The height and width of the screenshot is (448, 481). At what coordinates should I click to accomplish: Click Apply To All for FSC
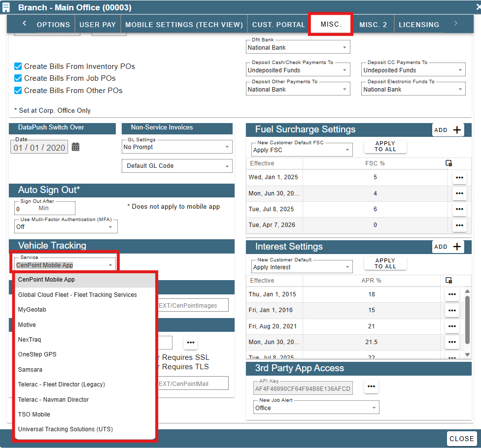pos(385,147)
